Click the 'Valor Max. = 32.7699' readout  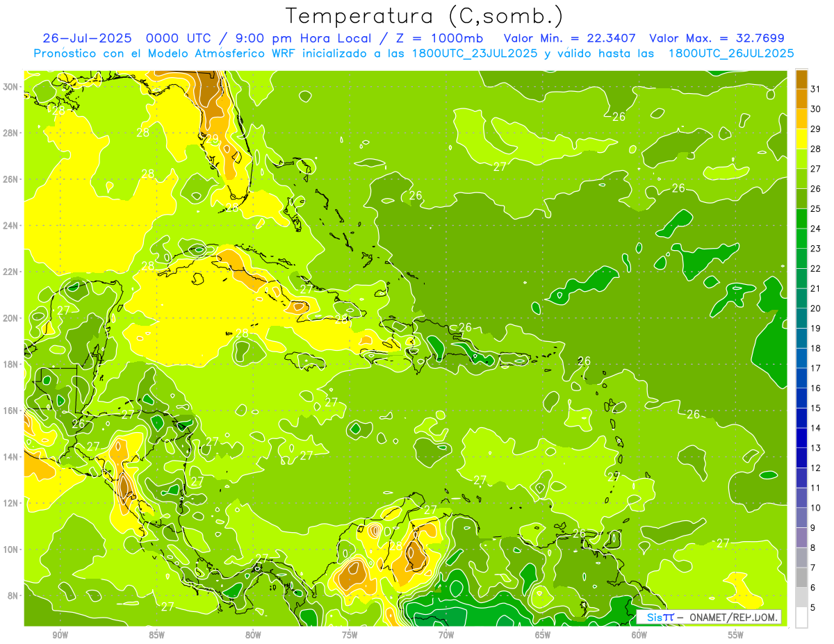[717, 38]
